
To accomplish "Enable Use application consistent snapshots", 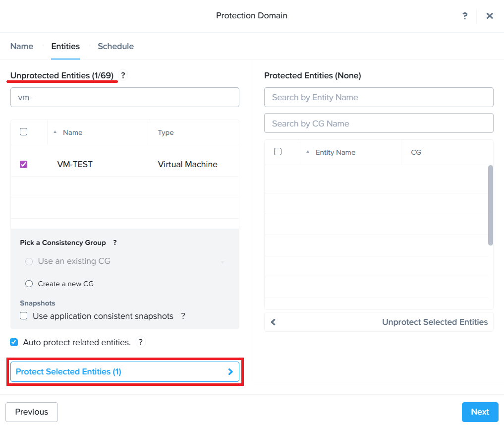I will [24, 316].
